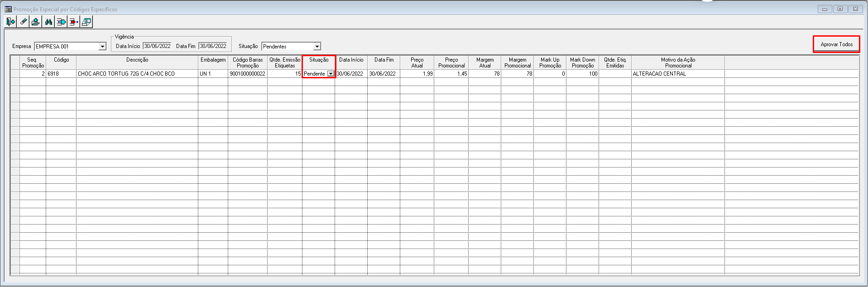Click the UN 1 packaging cell

213,73
